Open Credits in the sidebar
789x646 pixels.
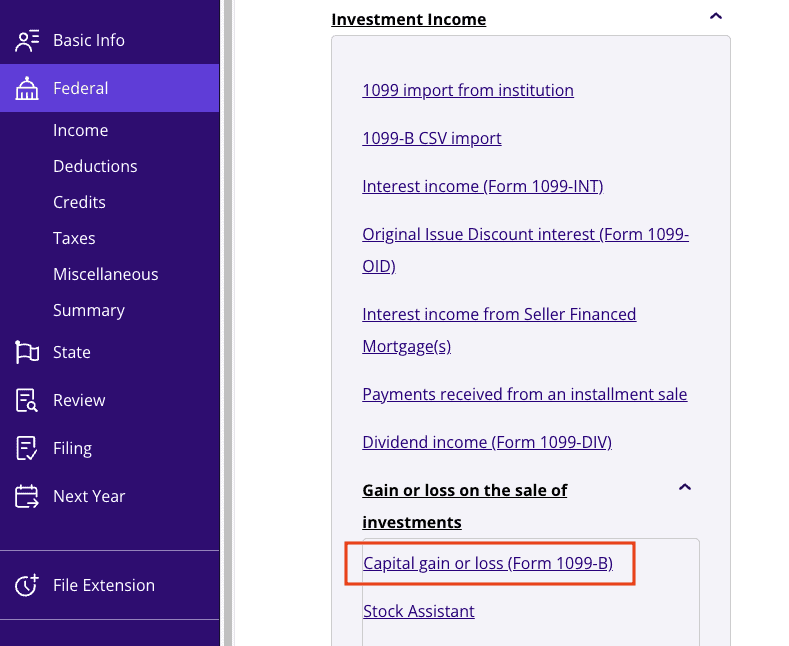pyautogui.click(x=80, y=202)
